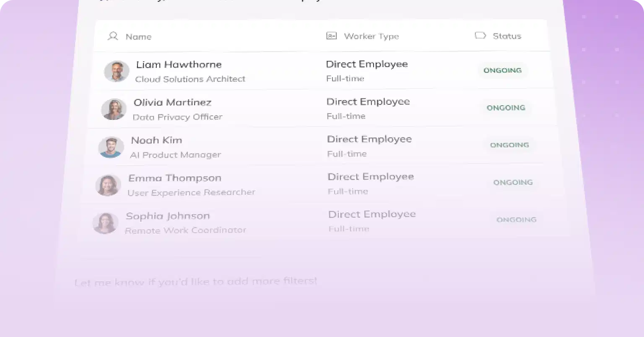Open the Liam Hawthorne name link
The width and height of the screenshot is (644, 337).
(179, 65)
